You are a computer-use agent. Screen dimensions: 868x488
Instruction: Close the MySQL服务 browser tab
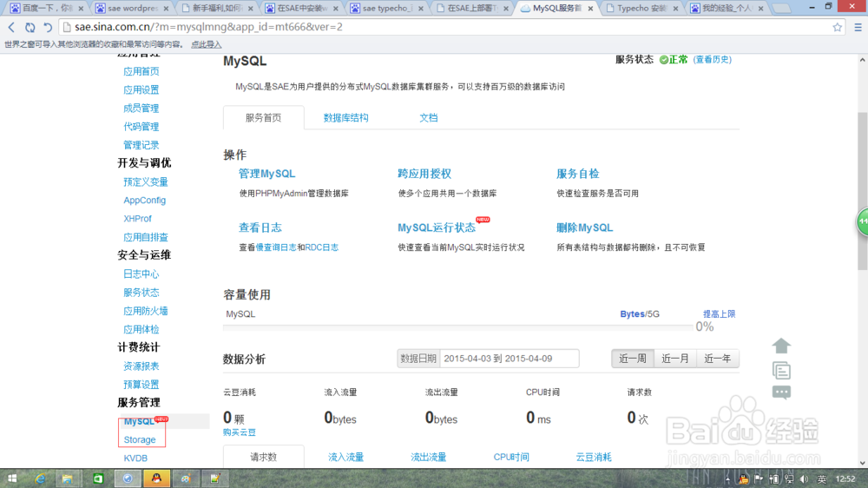(590, 9)
